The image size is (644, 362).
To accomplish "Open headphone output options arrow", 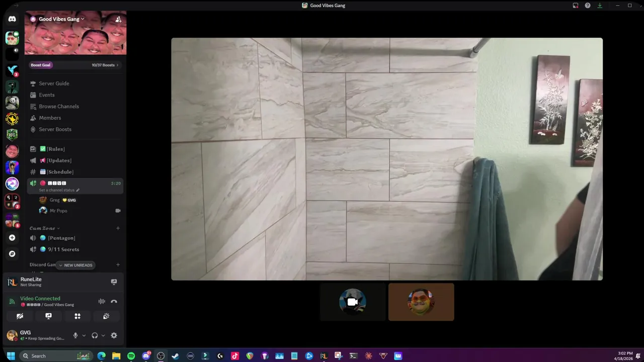I will click(103, 335).
